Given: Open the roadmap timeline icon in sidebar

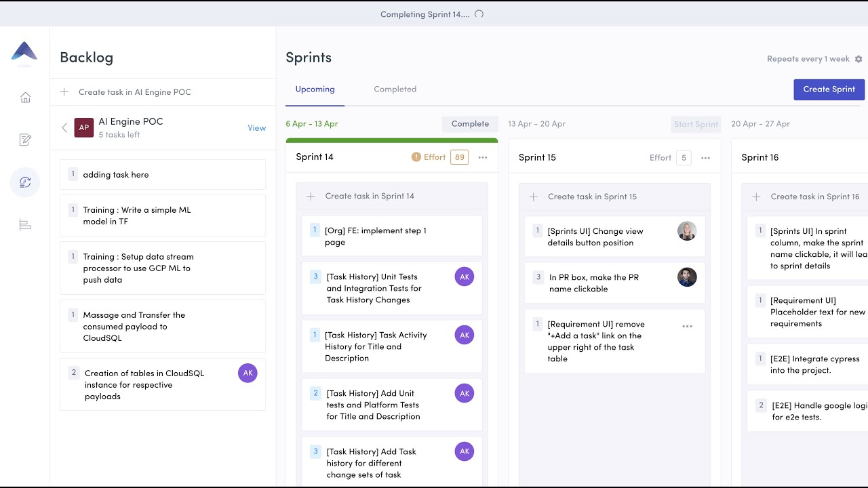Looking at the screenshot, I should pyautogui.click(x=25, y=225).
